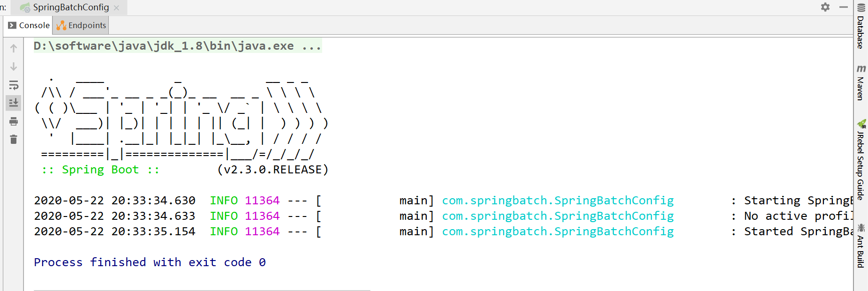Click the java.exe command line
This screenshot has height=291, width=868.
178,46
